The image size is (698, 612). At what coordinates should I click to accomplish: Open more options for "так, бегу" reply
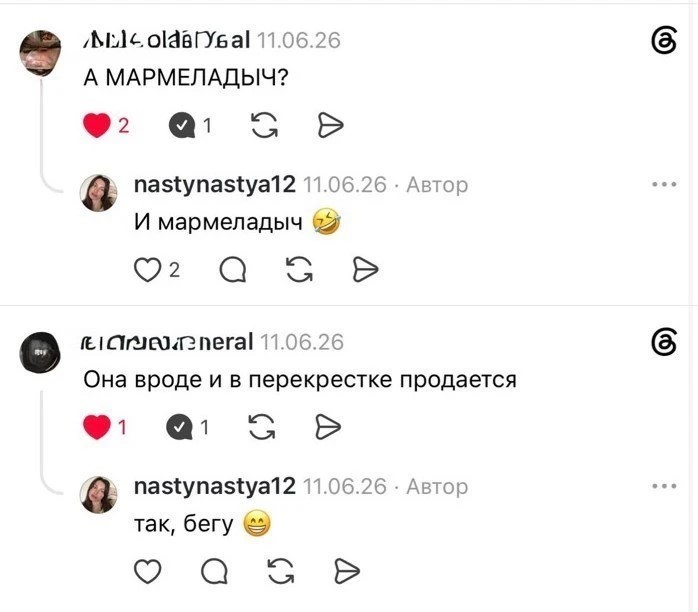coord(664,486)
